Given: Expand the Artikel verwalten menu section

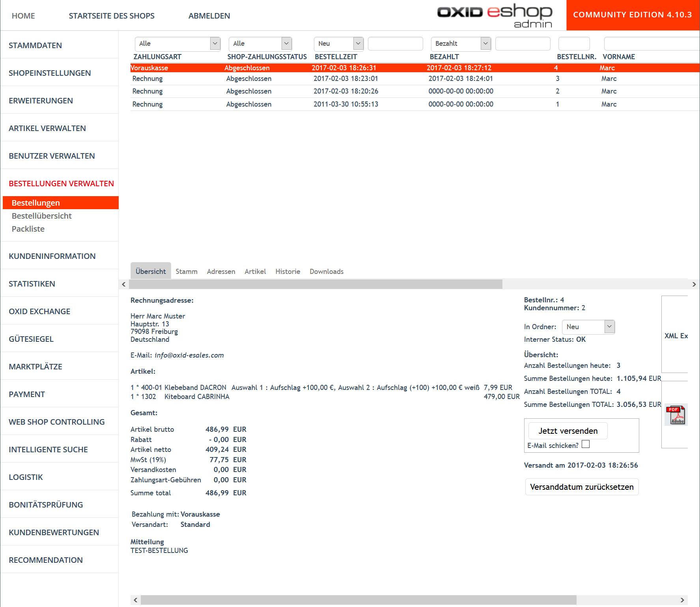Looking at the screenshot, I should (47, 128).
